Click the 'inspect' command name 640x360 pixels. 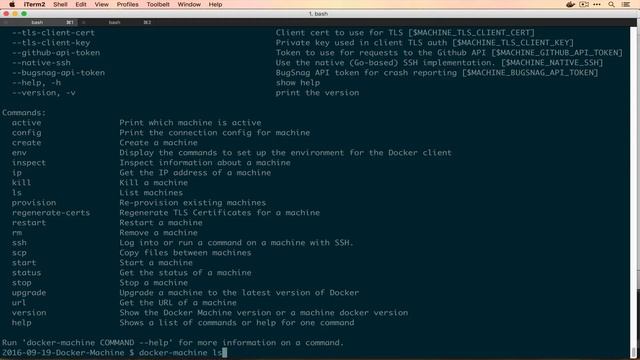(x=29, y=162)
